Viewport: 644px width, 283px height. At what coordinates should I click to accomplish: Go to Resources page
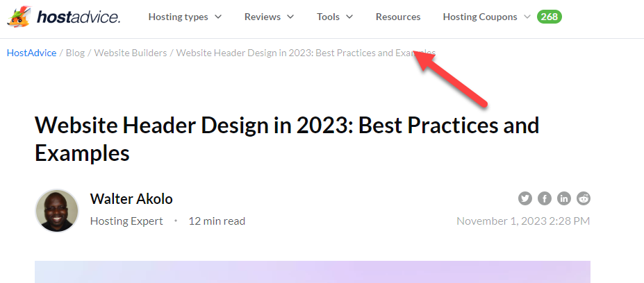click(x=398, y=17)
